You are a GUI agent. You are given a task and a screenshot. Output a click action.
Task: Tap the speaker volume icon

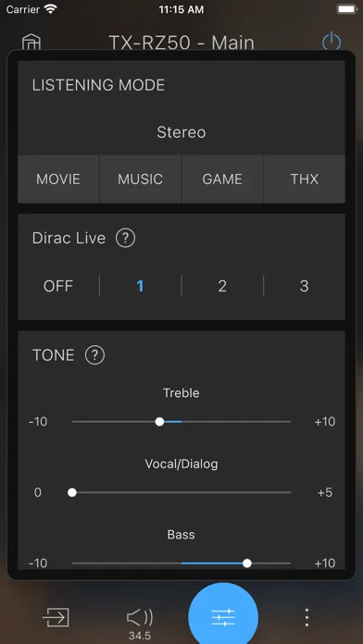(140, 617)
